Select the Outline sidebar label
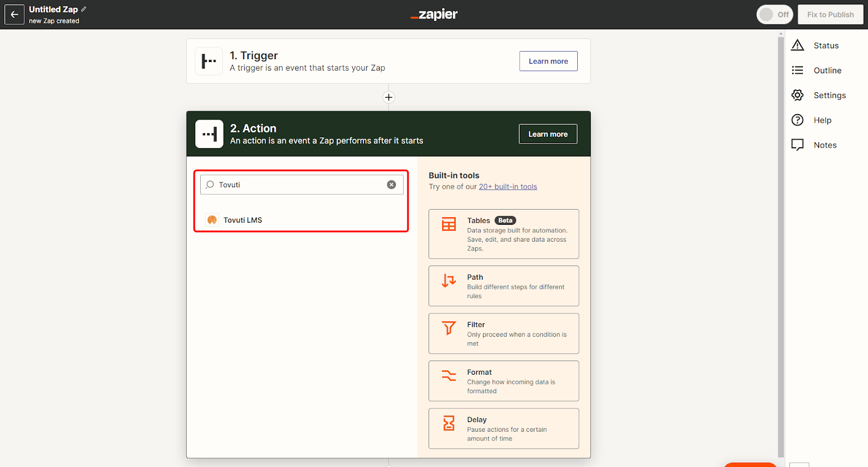Viewport: 868px width, 467px height. coord(827,71)
